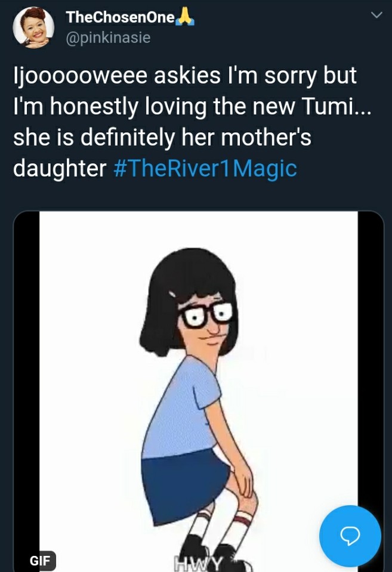Open the #TheRiver1Magic hashtag
Screen dimensions: 392x572
click(x=205, y=169)
